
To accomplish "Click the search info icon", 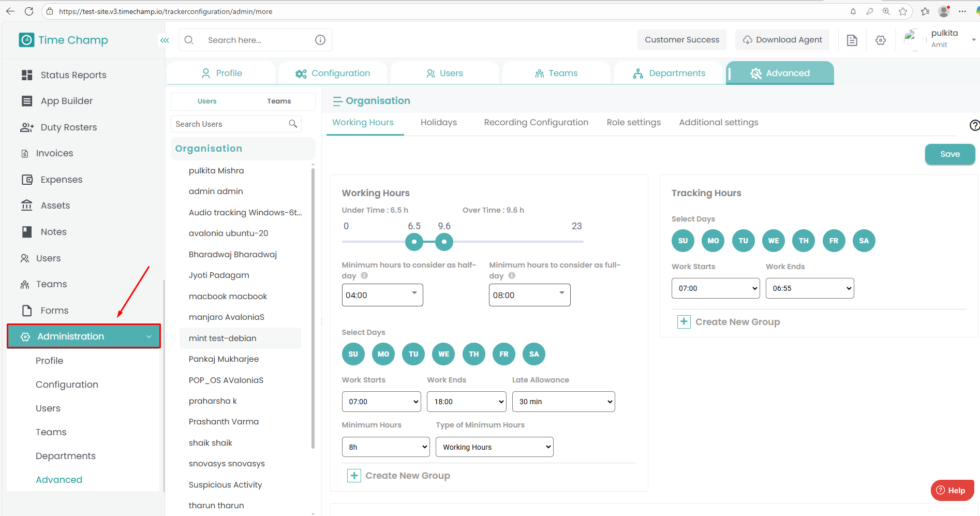I will click(320, 40).
